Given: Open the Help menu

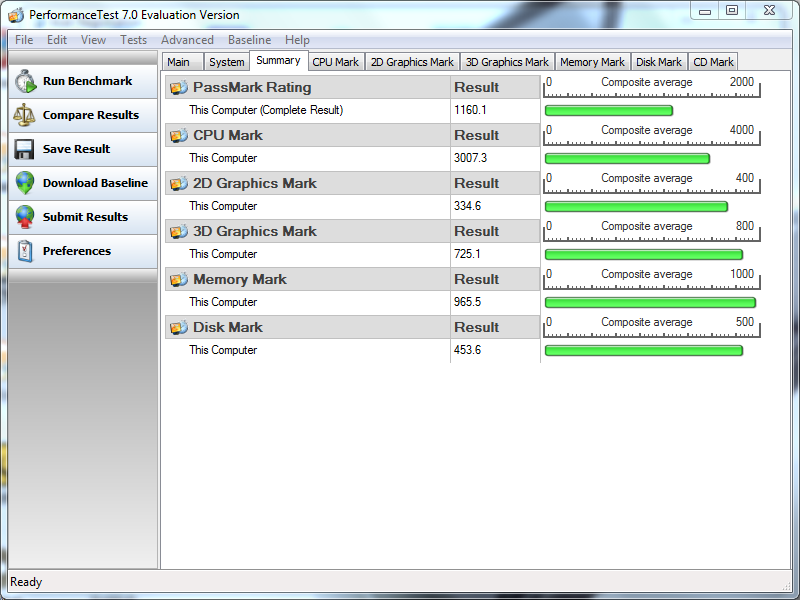Looking at the screenshot, I should point(297,40).
